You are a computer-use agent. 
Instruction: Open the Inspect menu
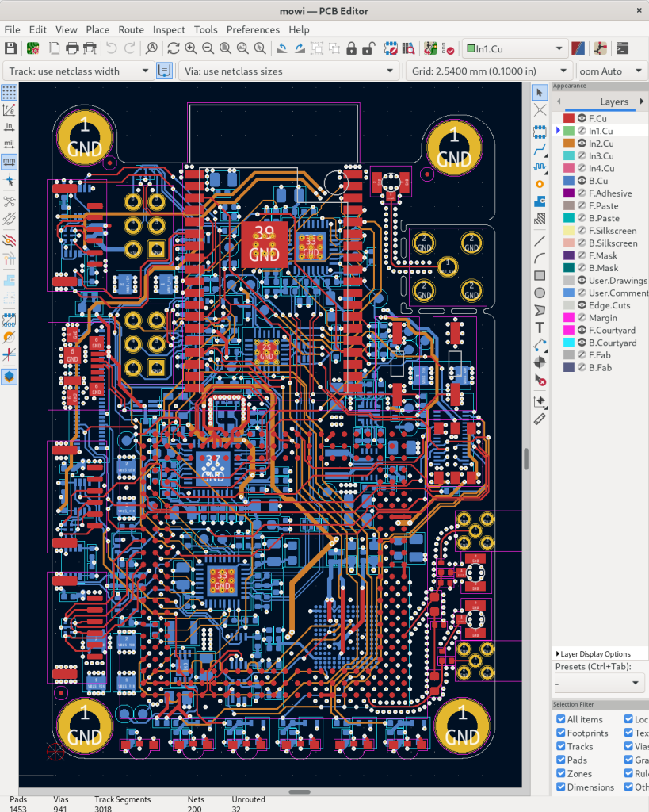169,29
